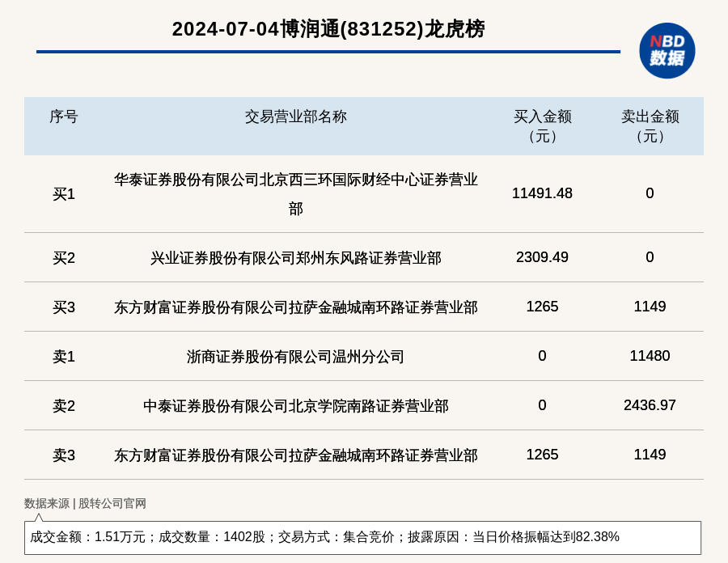Click the 卖1 row buy amount 0

pyautogui.click(x=542, y=356)
